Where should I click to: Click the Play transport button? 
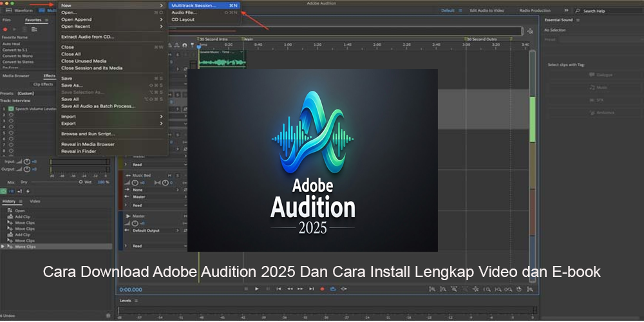[x=257, y=289]
